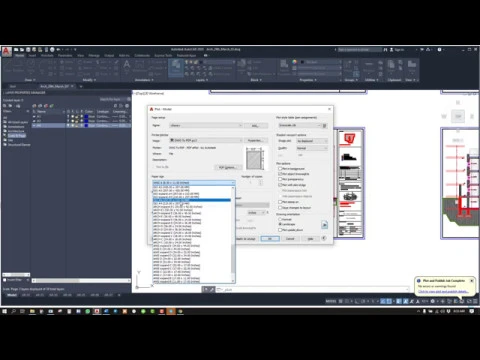Open the AutoCAD application menu logo
480x360 pixels.
click(x=7, y=52)
